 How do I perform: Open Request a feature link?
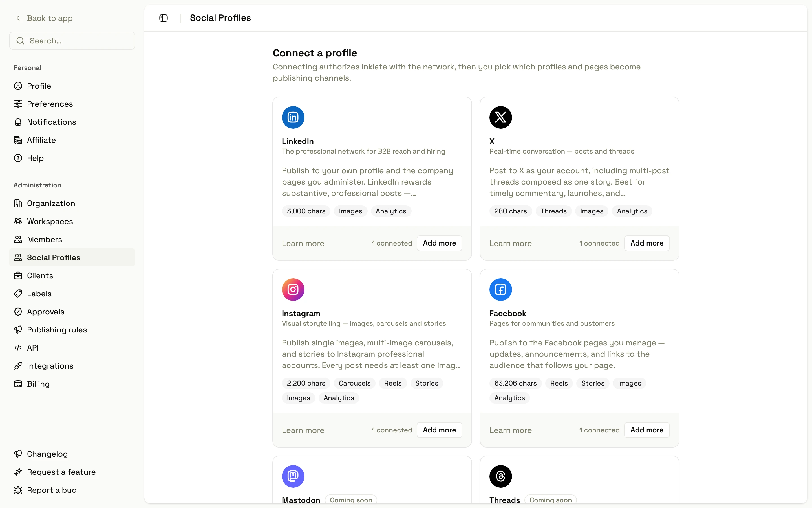(x=72, y=472)
